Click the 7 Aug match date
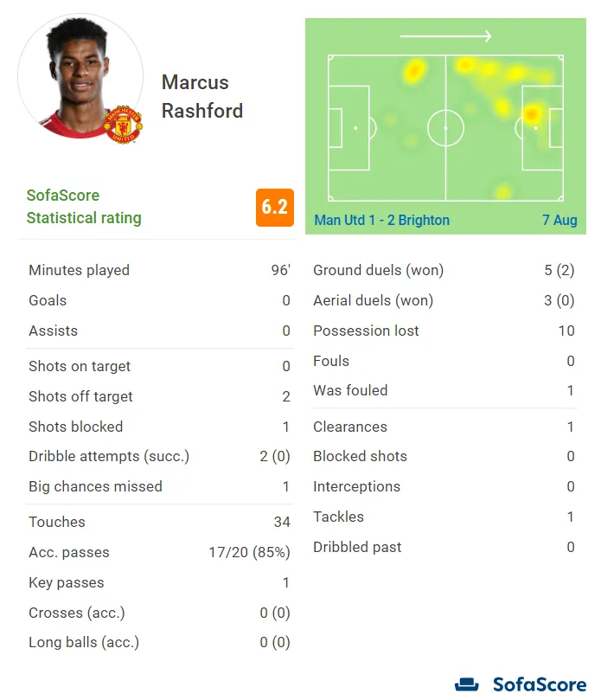This screenshot has height=700, width=601. tap(559, 220)
